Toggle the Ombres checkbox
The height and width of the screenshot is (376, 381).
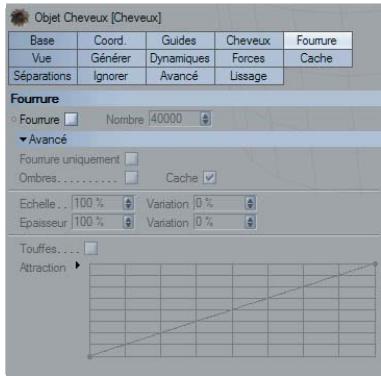tap(131, 178)
